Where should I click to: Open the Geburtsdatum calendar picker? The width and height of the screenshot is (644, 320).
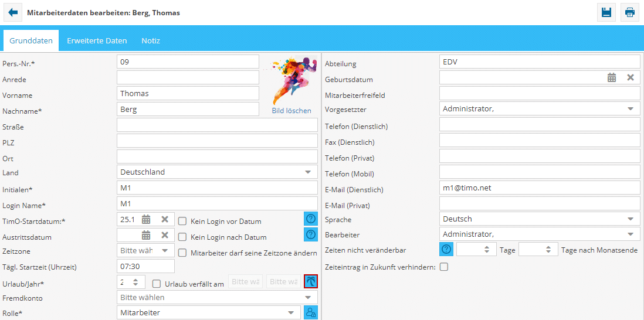pos(612,77)
